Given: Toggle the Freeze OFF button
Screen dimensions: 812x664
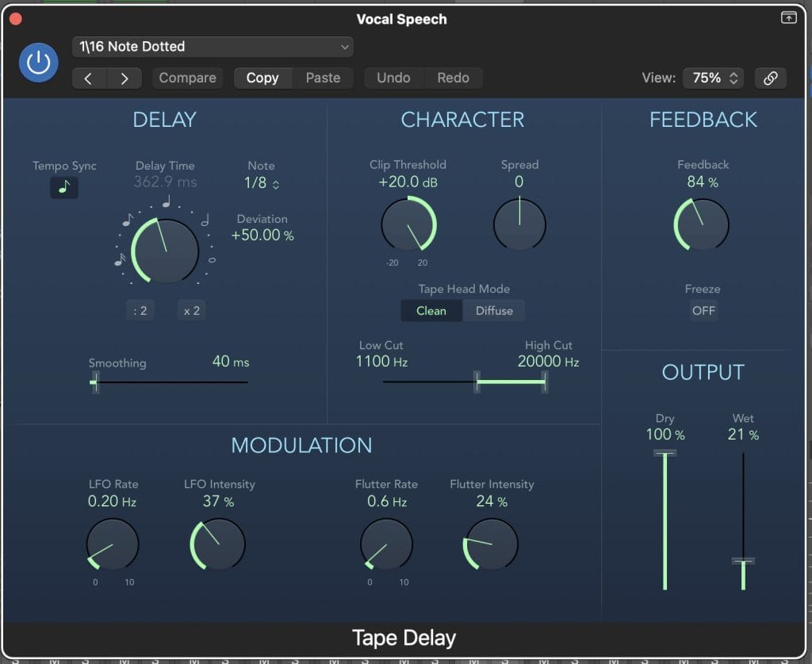Looking at the screenshot, I should [x=703, y=310].
